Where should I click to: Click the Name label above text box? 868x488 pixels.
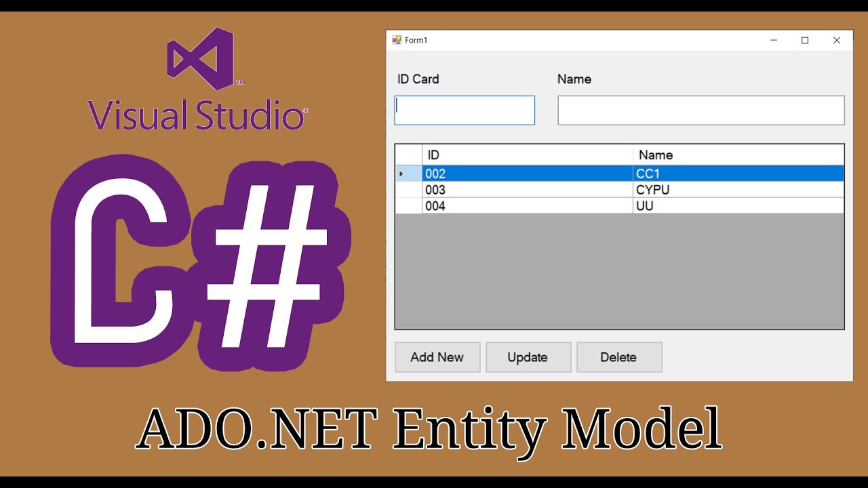(574, 79)
